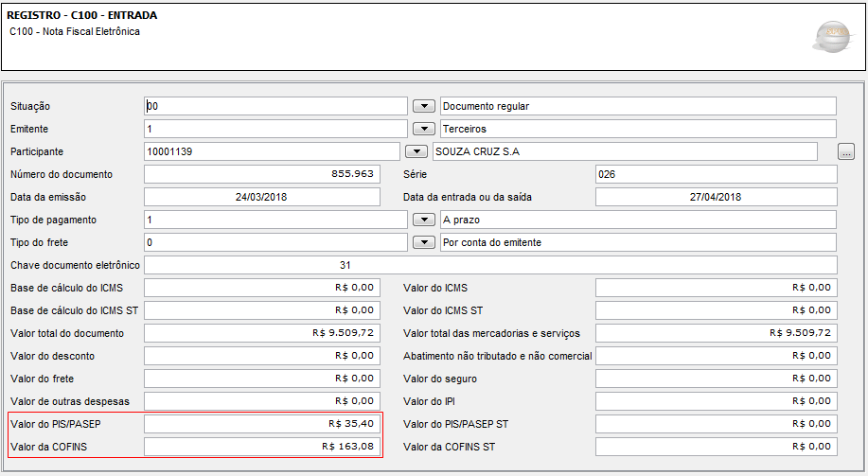Image resolution: width=868 pixels, height=476 pixels.
Task: Focus the Valor da COFINS field
Action: (x=262, y=447)
